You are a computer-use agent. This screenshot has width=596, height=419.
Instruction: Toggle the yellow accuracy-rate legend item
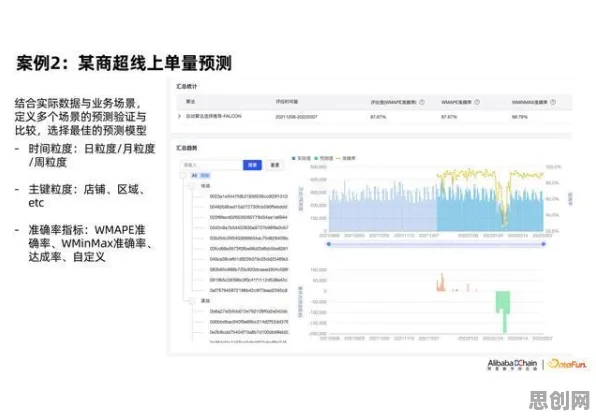click(346, 158)
